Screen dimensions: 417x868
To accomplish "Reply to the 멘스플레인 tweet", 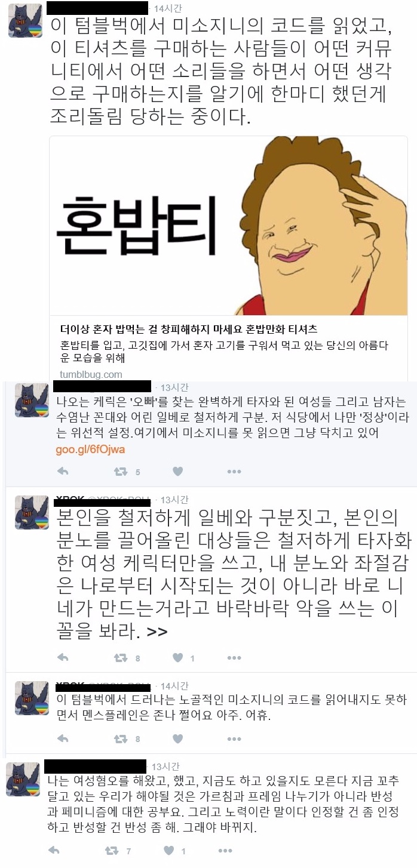I will point(62,738).
